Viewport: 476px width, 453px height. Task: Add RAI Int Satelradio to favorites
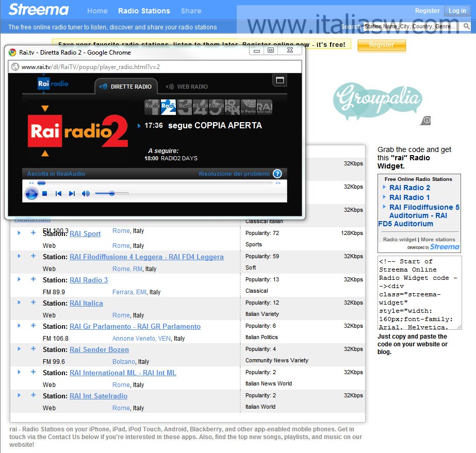pos(34,395)
